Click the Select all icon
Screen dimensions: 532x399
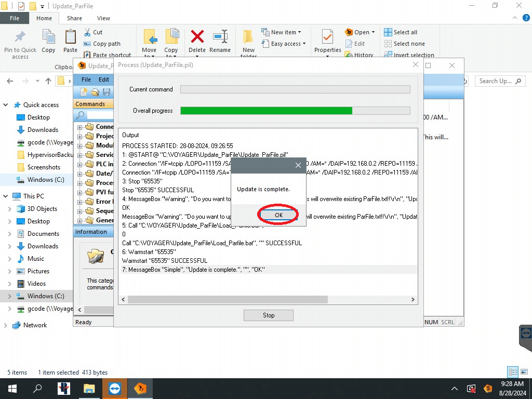(388, 32)
